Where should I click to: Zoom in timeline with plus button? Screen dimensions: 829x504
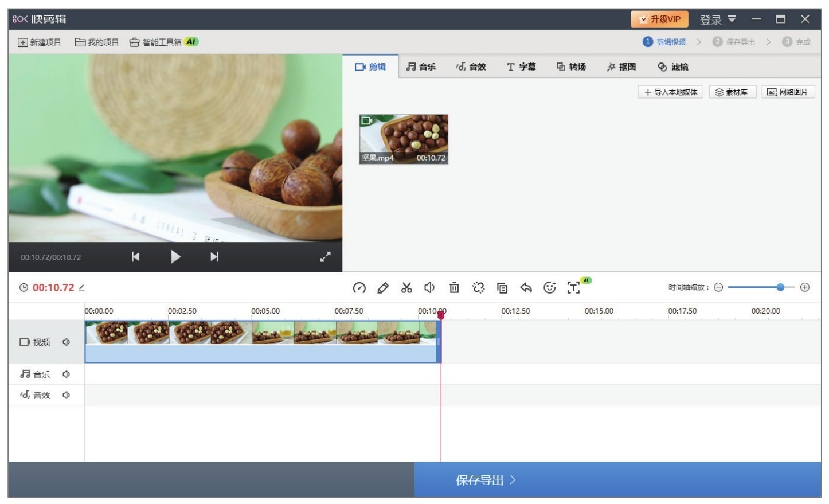coord(805,287)
